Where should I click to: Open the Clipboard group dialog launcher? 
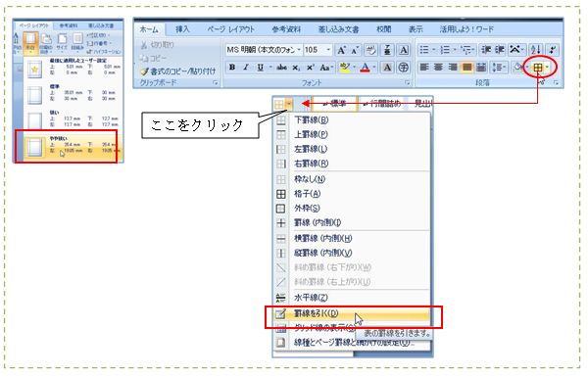coord(216,83)
